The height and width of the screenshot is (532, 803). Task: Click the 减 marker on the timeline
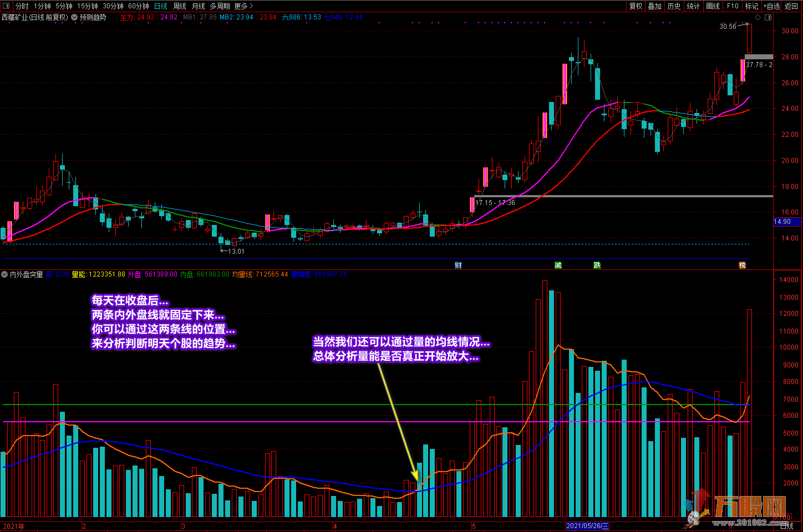click(x=558, y=265)
